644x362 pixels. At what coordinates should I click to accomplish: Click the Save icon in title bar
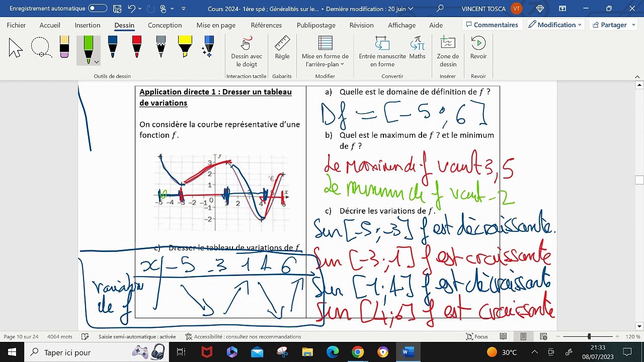pyautogui.click(x=117, y=9)
